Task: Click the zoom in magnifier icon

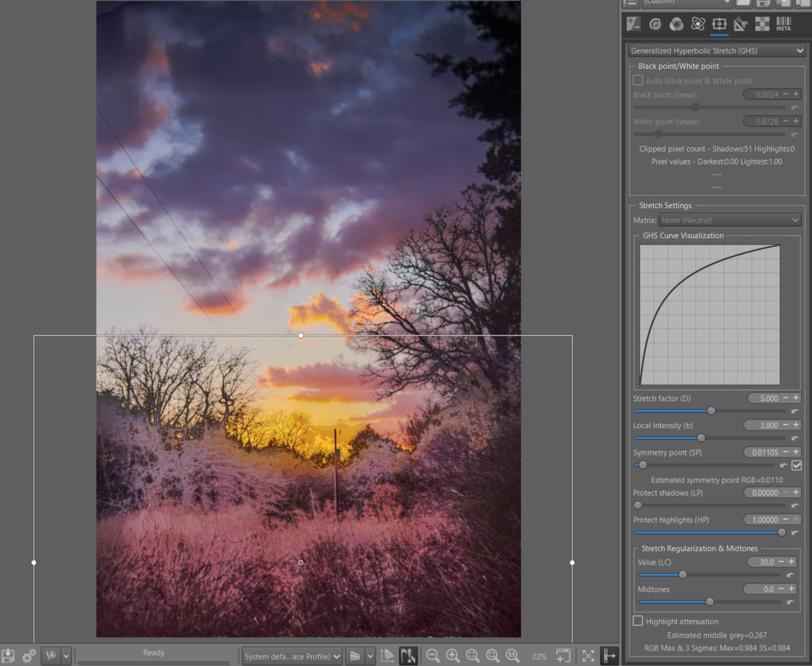Action: click(x=453, y=656)
